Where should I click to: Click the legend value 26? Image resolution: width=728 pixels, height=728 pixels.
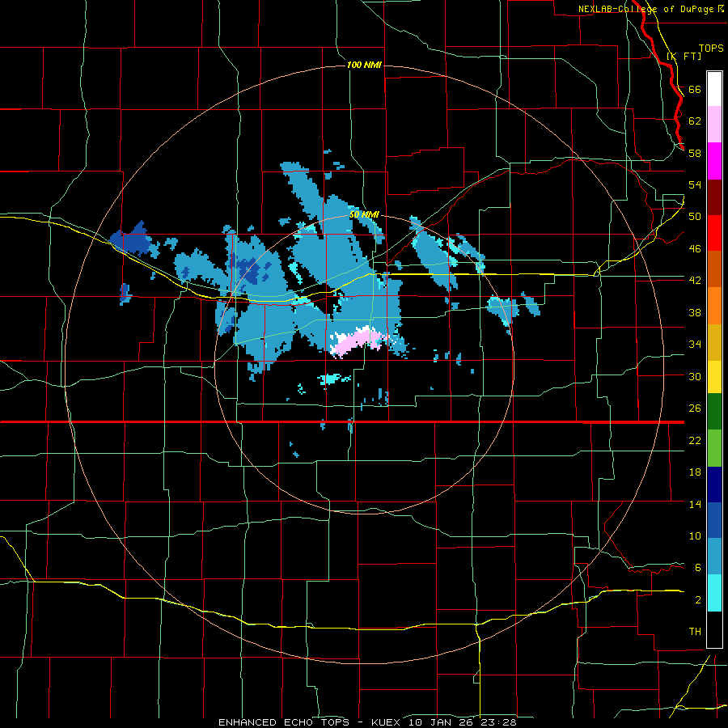(695, 408)
